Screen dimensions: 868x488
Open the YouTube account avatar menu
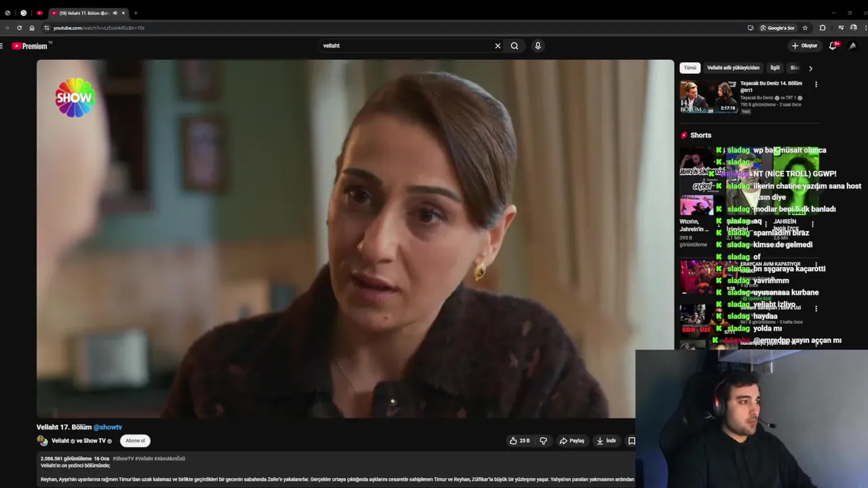click(853, 46)
